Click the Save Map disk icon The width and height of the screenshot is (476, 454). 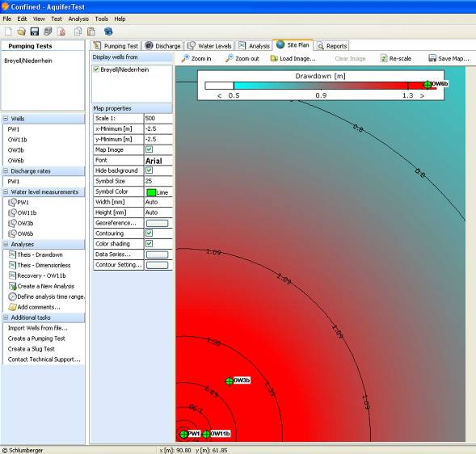tap(432, 58)
